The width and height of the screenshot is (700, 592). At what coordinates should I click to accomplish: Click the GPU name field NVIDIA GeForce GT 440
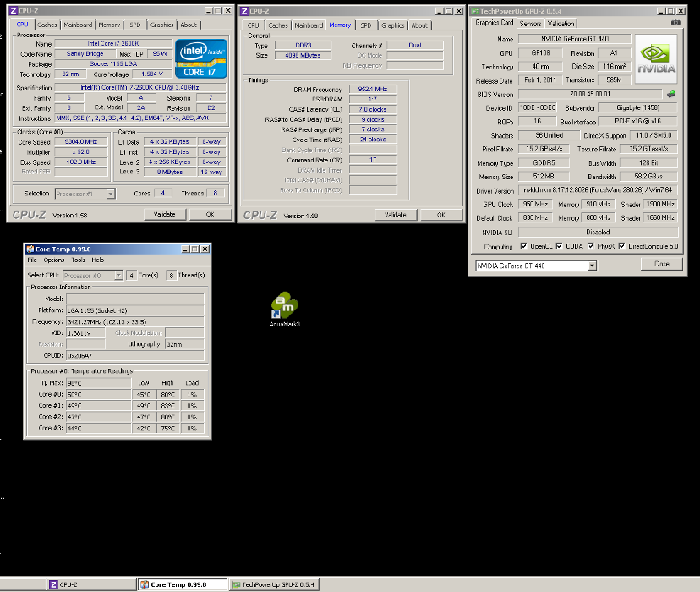pyautogui.click(x=575, y=39)
